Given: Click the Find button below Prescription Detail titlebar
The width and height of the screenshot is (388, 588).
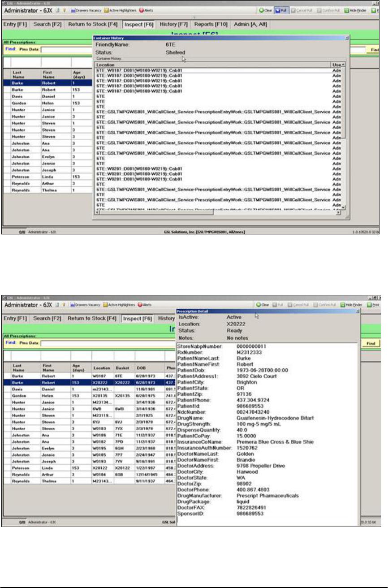Looking at the screenshot, I should 371,343.
